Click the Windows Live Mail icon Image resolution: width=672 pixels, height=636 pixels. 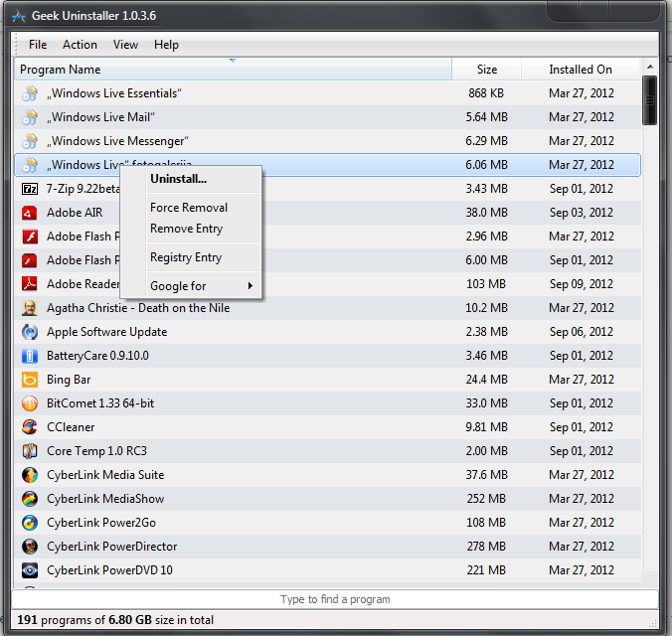pos(30,117)
